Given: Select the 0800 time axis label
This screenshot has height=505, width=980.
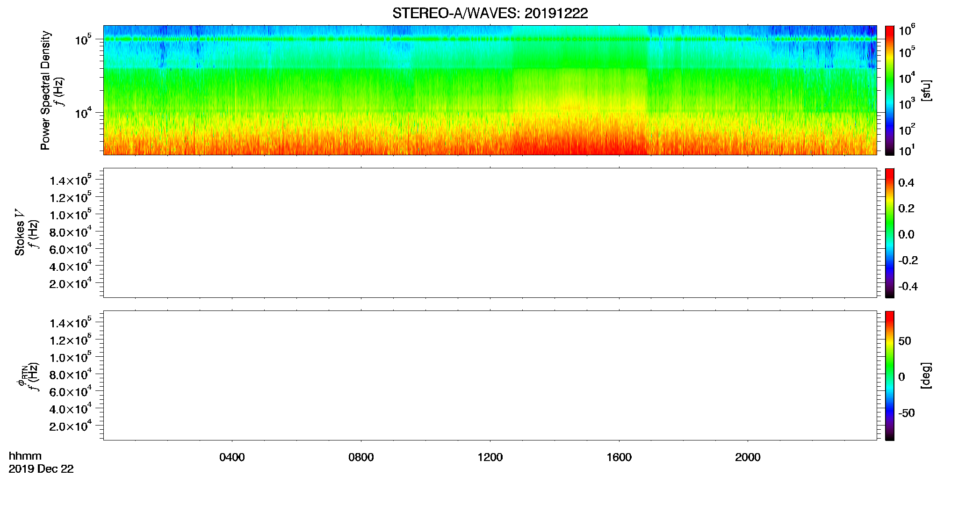Looking at the screenshot, I should click(x=361, y=457).
